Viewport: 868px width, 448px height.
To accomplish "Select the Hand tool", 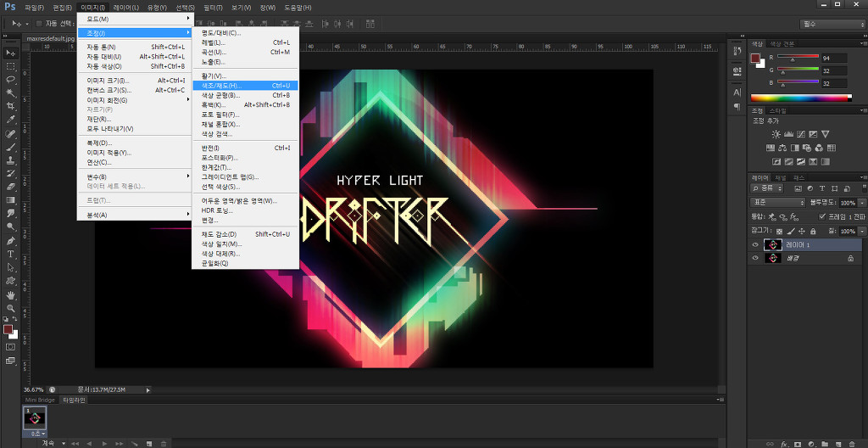I will 11,294.
